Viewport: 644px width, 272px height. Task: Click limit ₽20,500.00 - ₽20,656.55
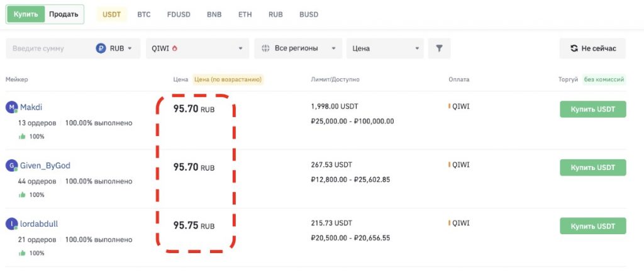350,238
